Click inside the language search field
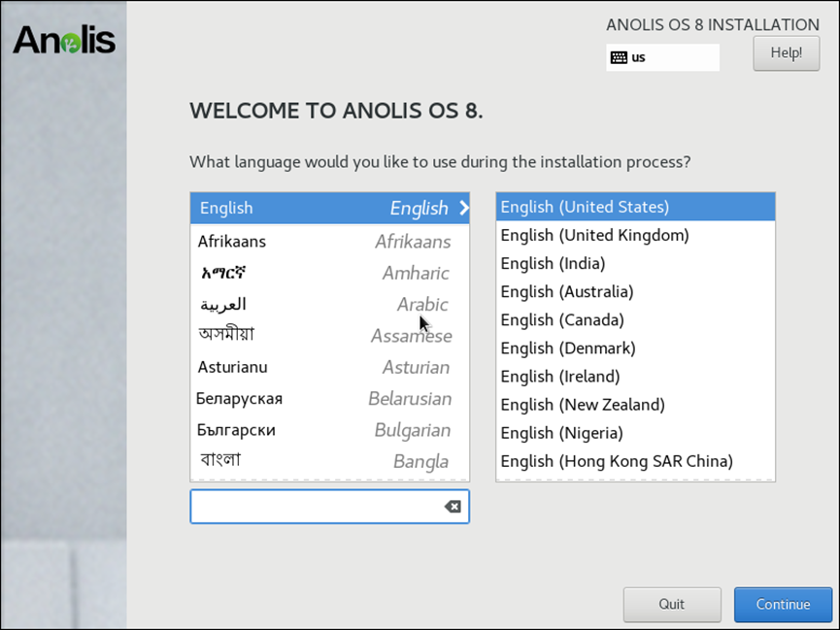Viewport: 840px width, 630px height. [320, 506]
